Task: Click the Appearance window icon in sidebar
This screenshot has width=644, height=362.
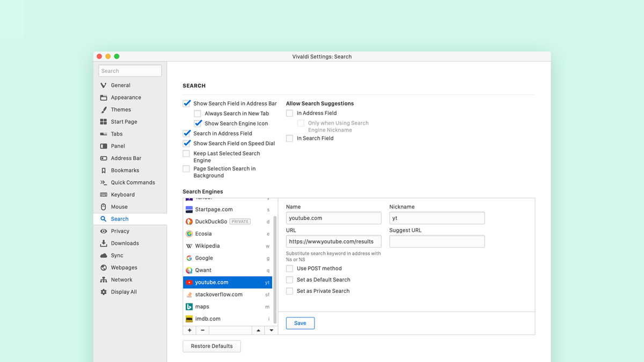Action: tap(104, 98)
